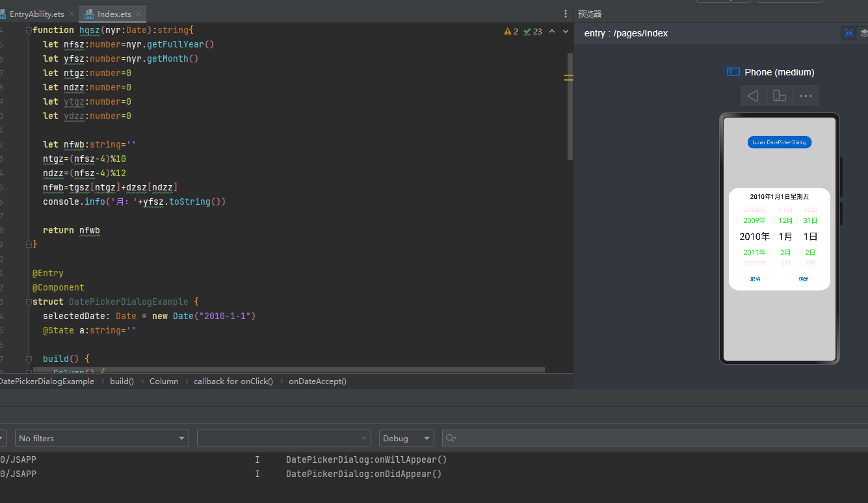Viewport: 868px width, 503px height.
Task: Click the 2010年 selected year
Action: click(755, 237)
